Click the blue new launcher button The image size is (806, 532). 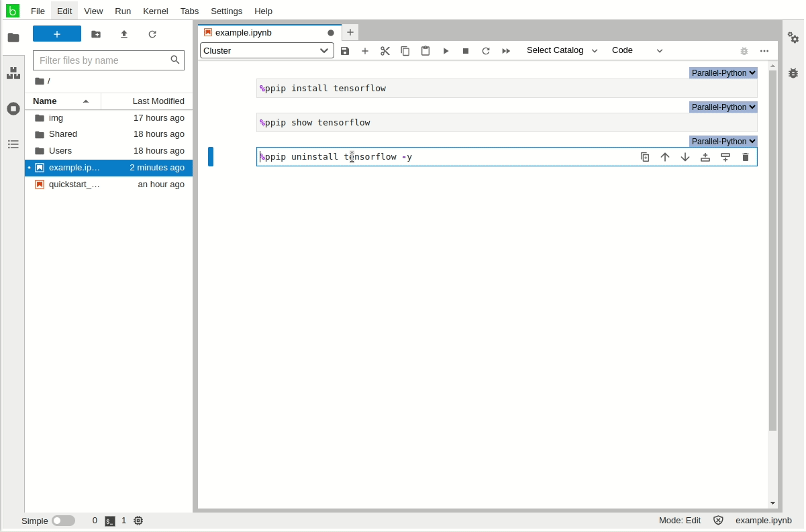[x=57, y=34]
